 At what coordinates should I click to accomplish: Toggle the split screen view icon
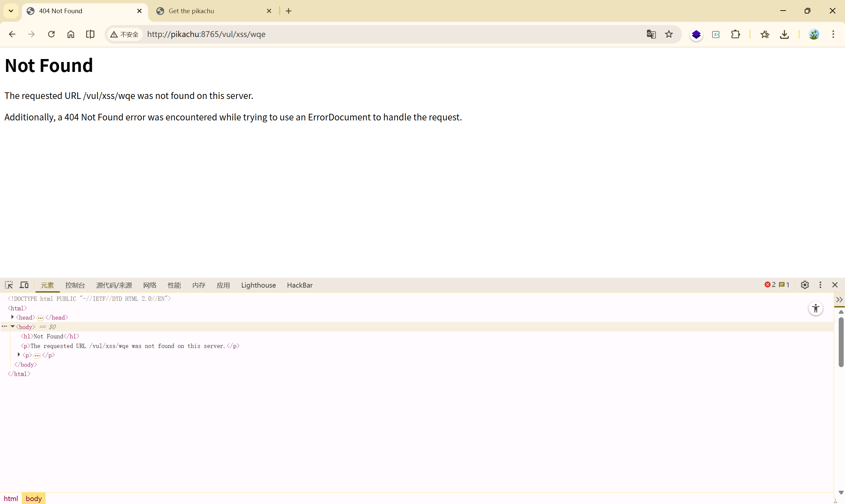(x=90, y=34)
